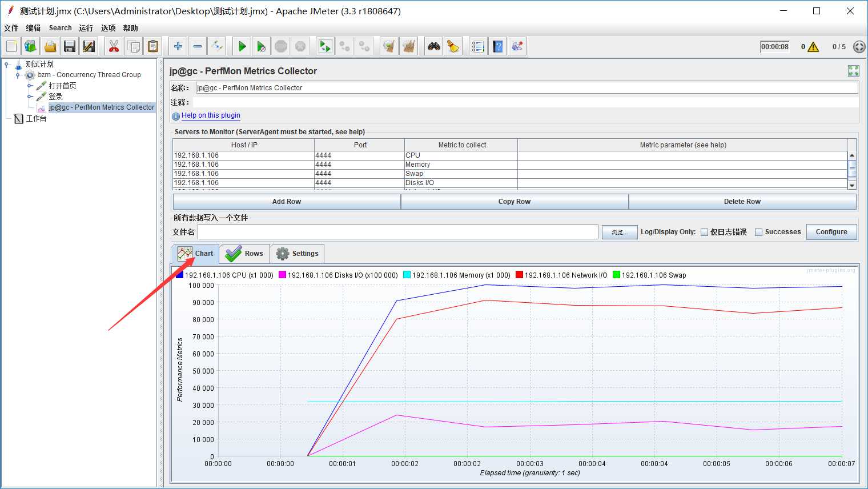868x489 pixels.
Task: Select the 工作台 tree item
Action: click(36, 118)
